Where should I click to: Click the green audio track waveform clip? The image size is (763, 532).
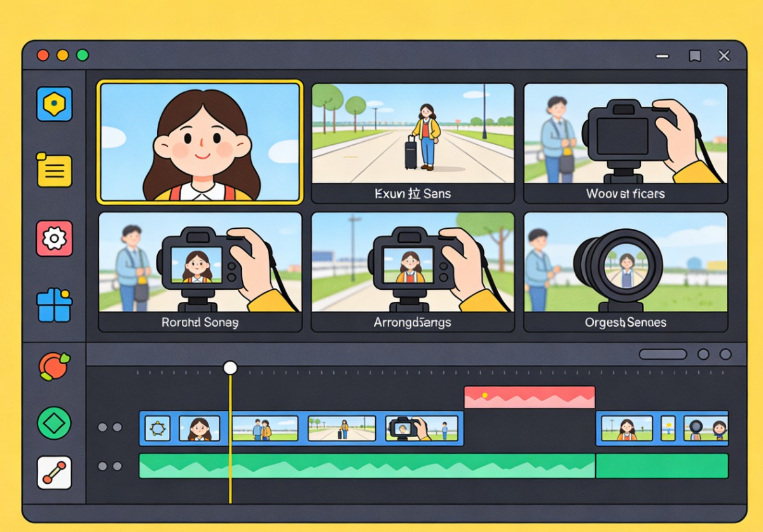click(367, 466)
